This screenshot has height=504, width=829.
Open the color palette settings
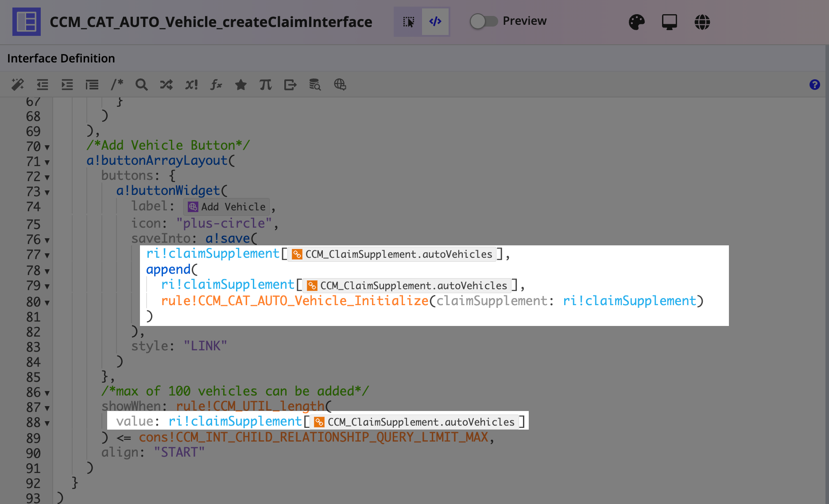(x=636, y=22)
